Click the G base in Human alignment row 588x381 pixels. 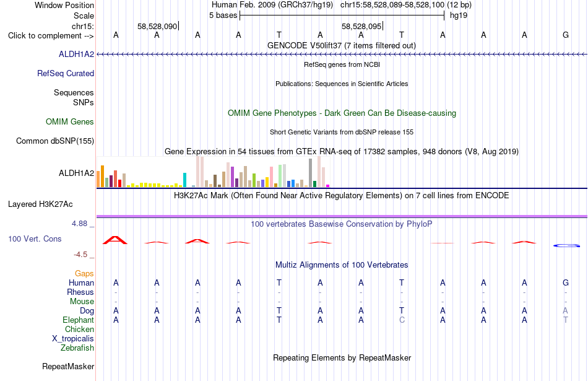click(566, 282)
